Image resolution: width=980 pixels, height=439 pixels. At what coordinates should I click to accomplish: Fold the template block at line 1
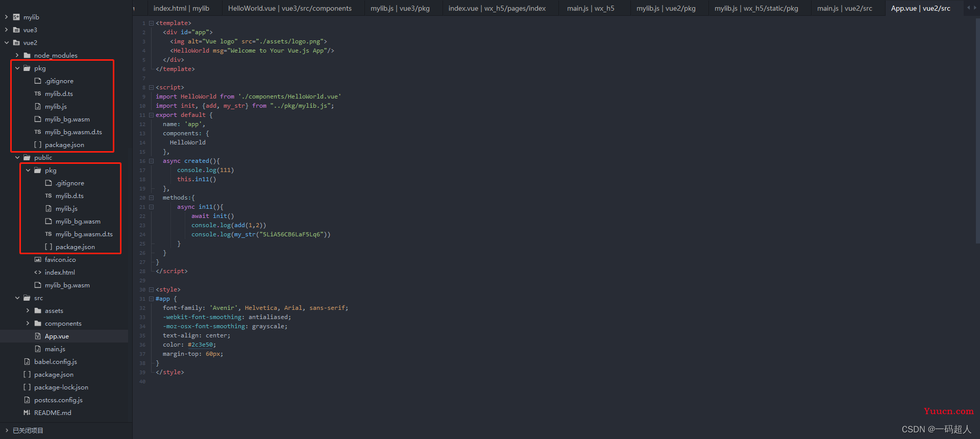[x=151, y=23]
